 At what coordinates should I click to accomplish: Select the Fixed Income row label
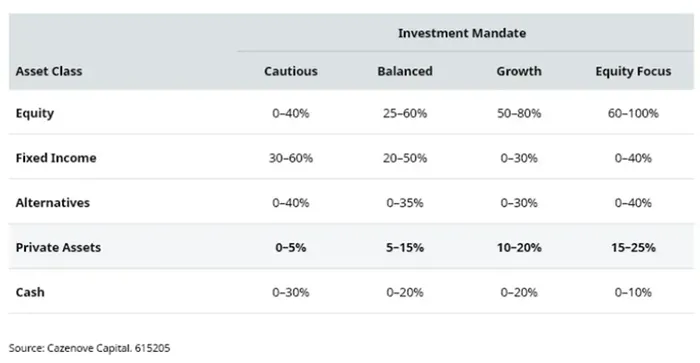[x=56, y=158]
